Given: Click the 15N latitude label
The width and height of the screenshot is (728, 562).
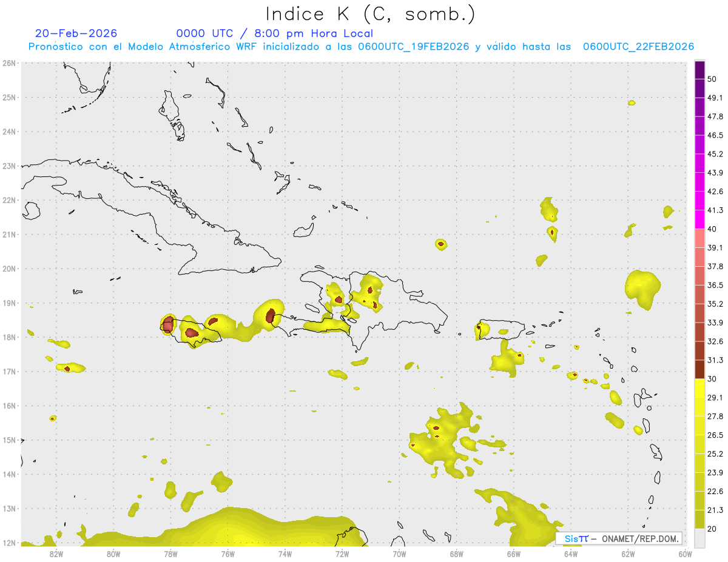Looking at the screenshot, I should pyautogui.click(x=9, y=440).
